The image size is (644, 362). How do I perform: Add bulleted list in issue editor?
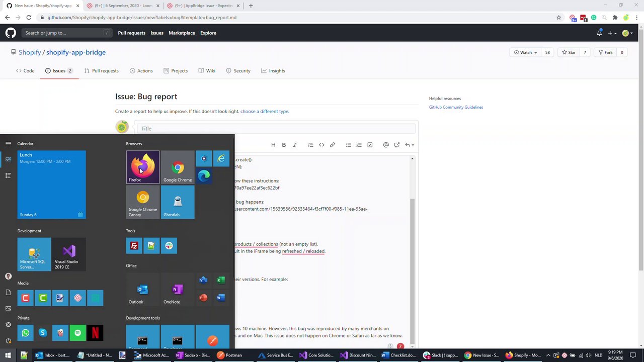tap(348, 145)
